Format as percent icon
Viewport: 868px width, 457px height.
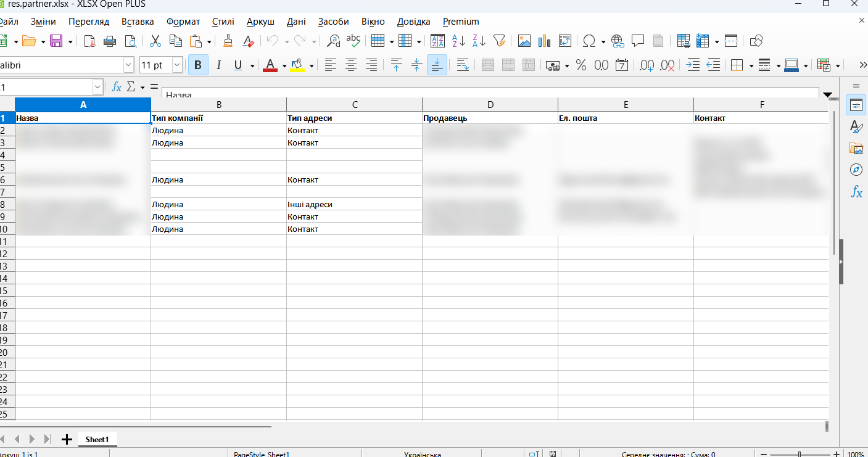pos(581,65)
